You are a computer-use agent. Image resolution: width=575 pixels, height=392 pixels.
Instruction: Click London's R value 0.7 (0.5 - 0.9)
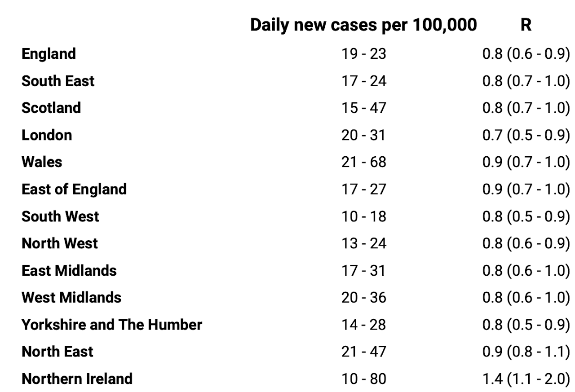pos(526,135)
